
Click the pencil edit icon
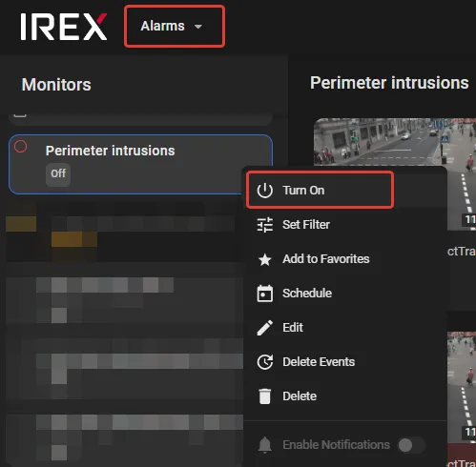click(264, 328)
